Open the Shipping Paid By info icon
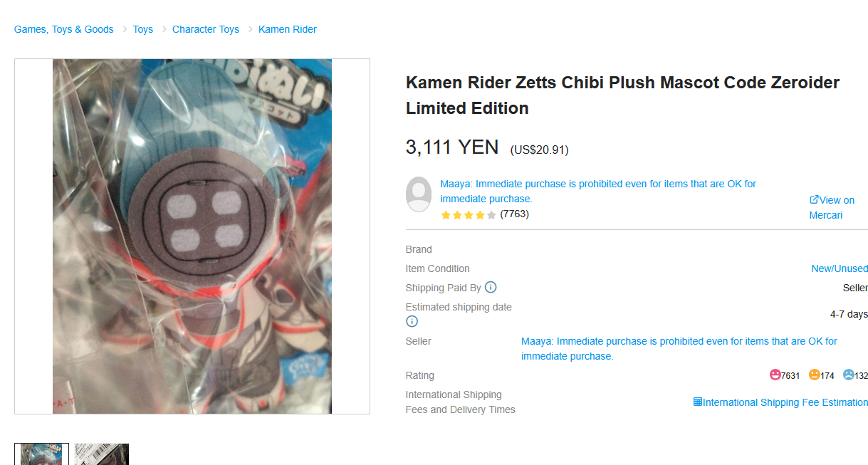 [x=491, y=287]
